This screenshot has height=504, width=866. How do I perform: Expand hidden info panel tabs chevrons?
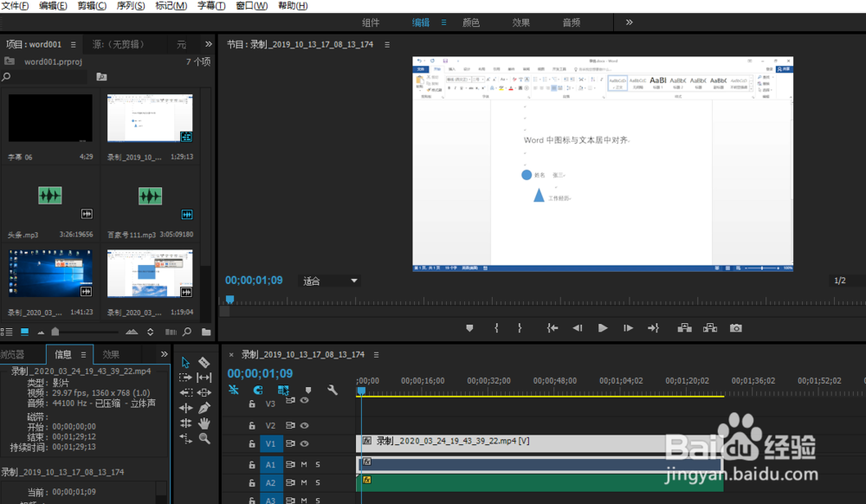pos(164,354)
